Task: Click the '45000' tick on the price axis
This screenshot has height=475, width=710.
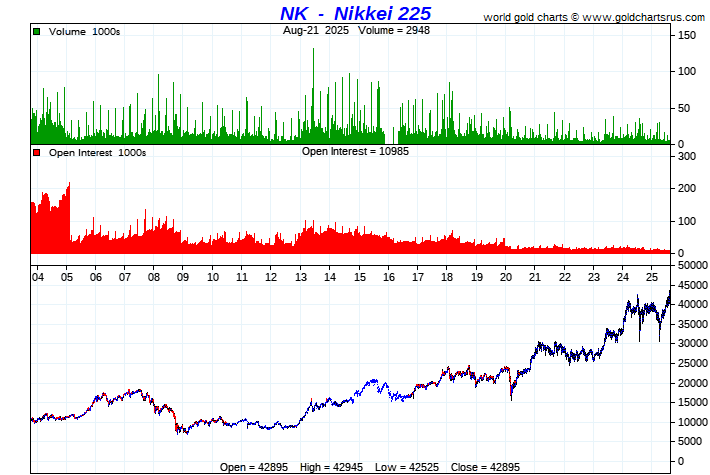Action: pyautogui.click(x=692, y=285)
